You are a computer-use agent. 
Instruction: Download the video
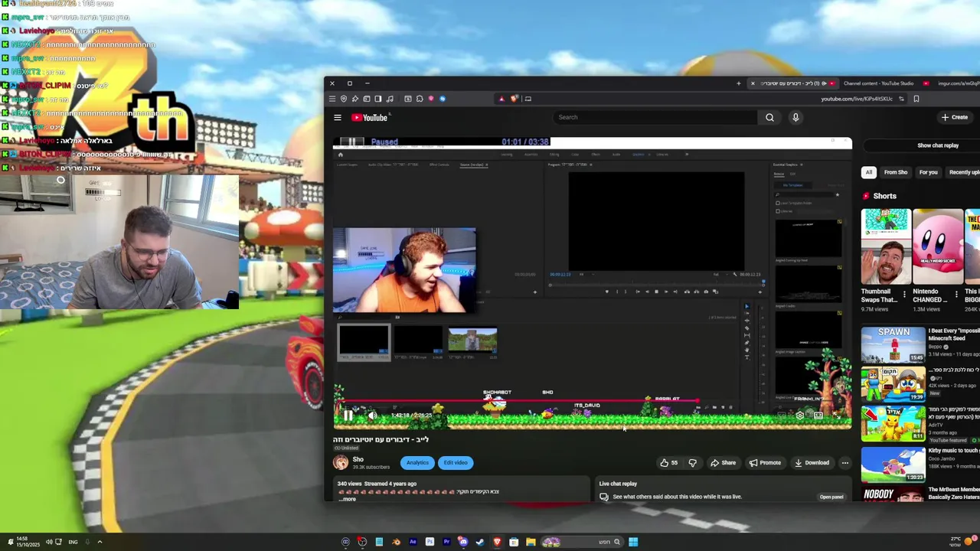click(812, 462)
